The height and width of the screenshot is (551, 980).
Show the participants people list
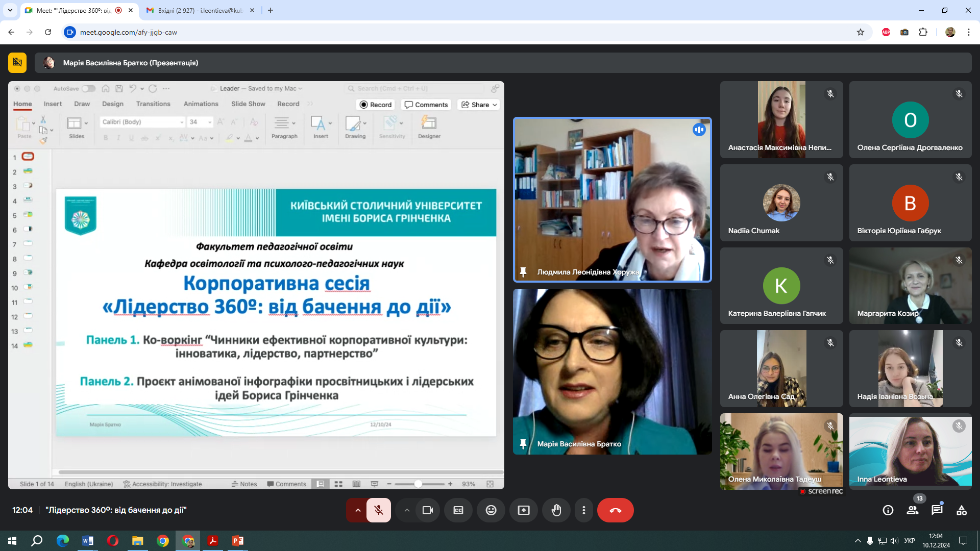coord(912,510)
